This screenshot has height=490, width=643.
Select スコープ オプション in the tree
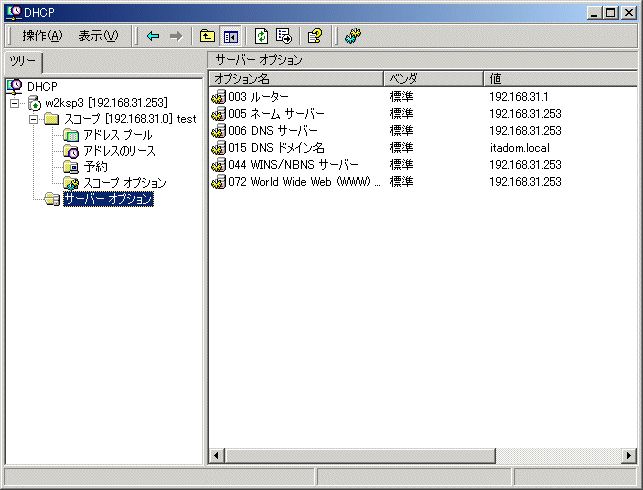coord(125,183)
